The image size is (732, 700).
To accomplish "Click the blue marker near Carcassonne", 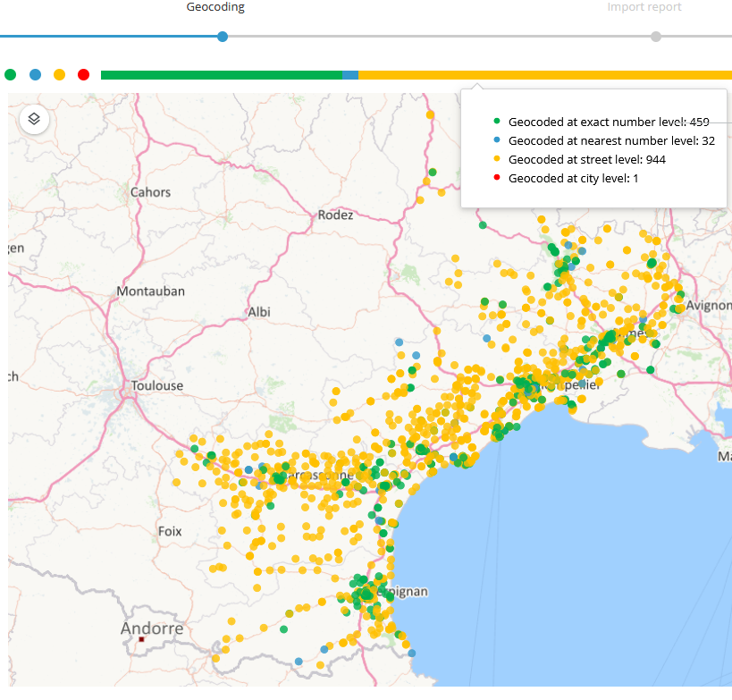I will pyautogui.click(x=249, y=469).
